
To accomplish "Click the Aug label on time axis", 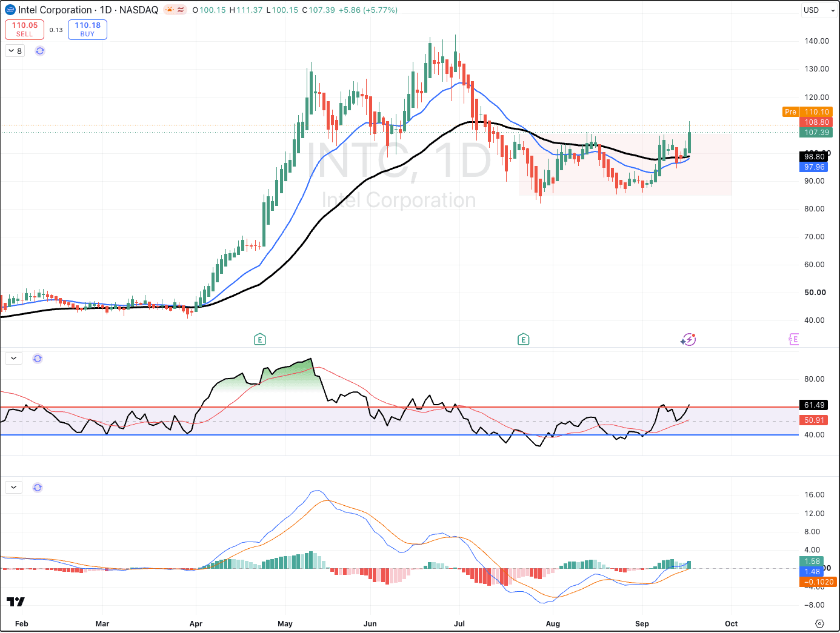I will pyautogui.click(x=553, y=624).
